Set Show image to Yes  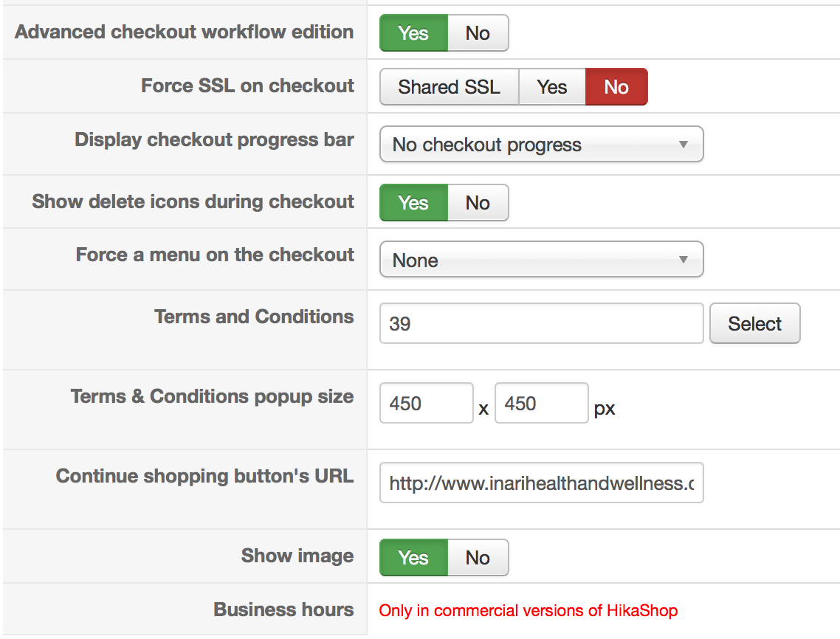tap(413, 558)
